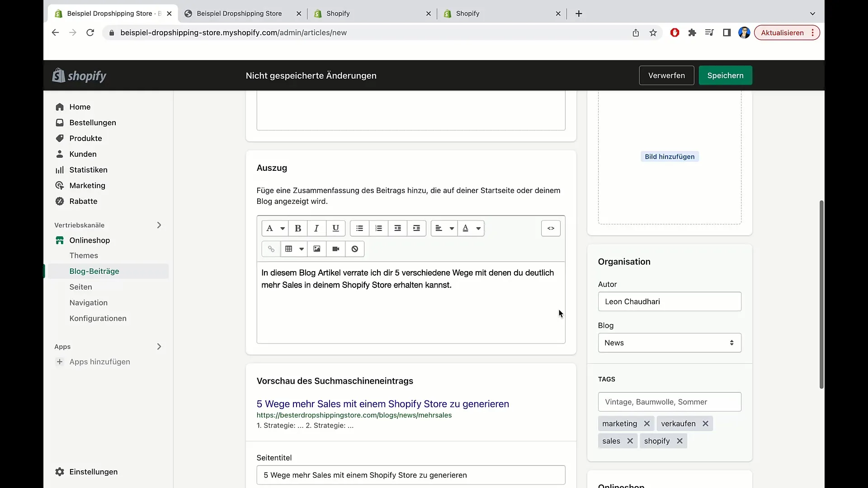Click Bild hinzufügen to add image
This screenshot has width=868, height=488.
tap(670, 156)
